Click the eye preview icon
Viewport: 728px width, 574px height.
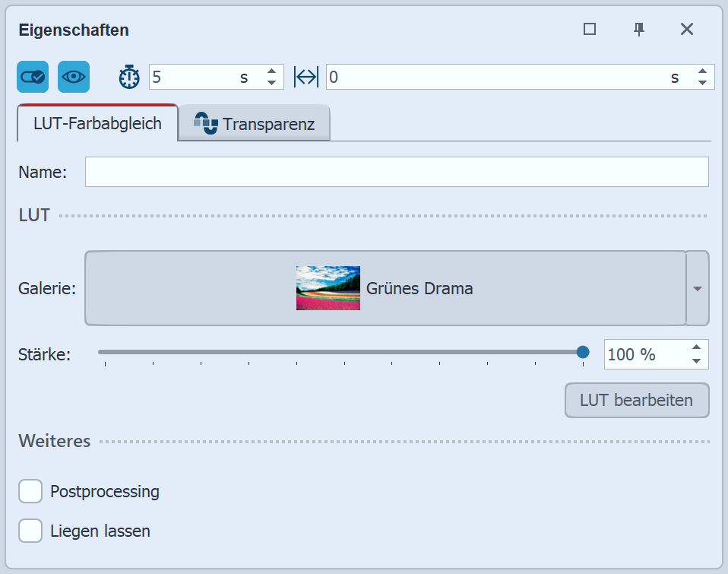[x=74, y=76]
